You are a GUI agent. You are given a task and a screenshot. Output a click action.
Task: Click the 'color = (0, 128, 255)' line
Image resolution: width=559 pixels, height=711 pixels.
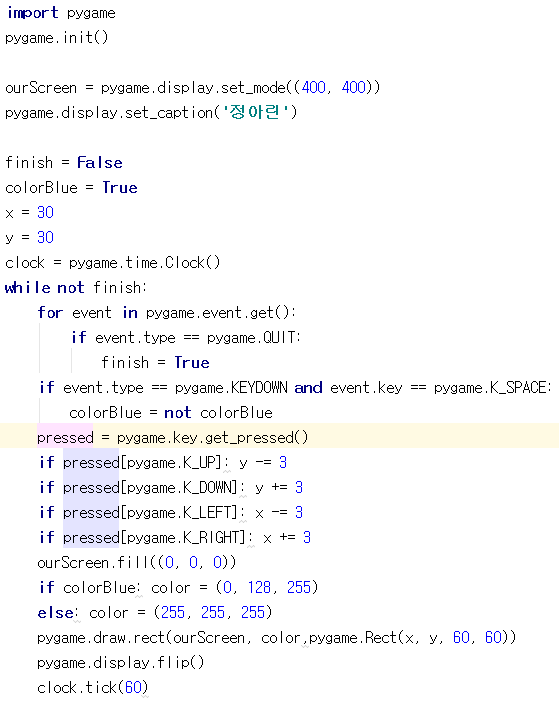(x=179, y=588)
